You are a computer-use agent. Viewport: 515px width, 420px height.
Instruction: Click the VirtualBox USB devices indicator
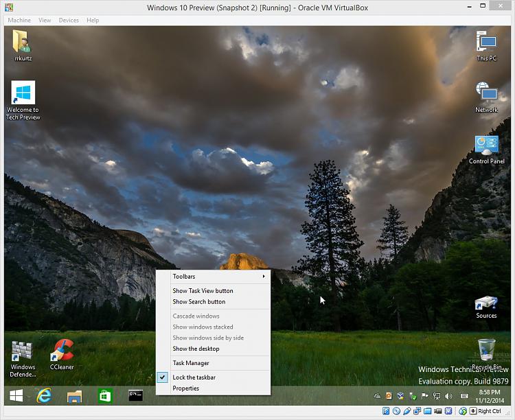[407, 411]
